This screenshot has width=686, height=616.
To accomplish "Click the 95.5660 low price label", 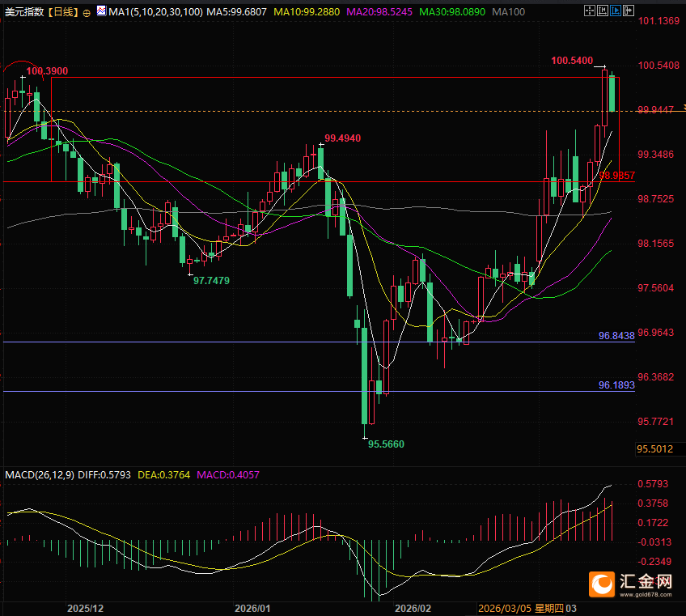I will (386, 444).
